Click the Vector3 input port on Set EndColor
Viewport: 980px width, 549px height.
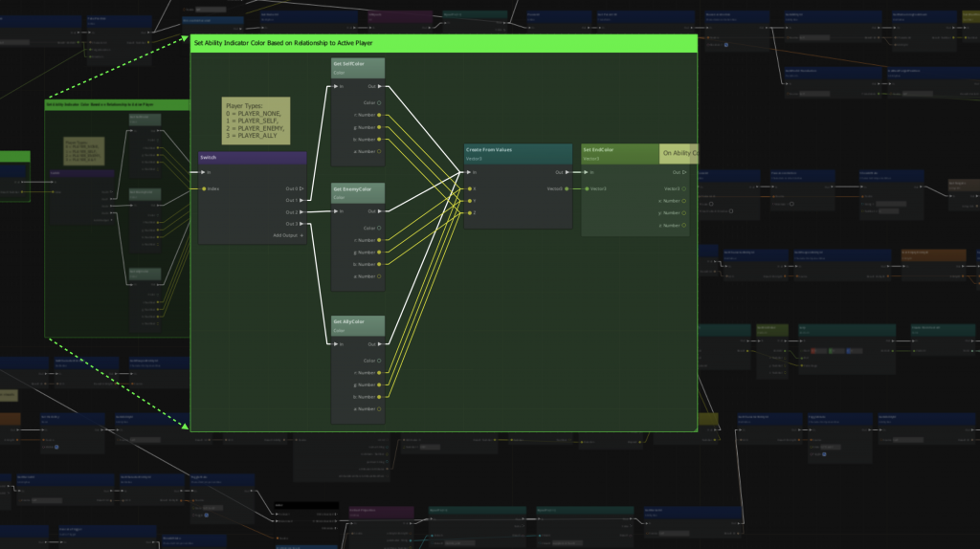587,188
